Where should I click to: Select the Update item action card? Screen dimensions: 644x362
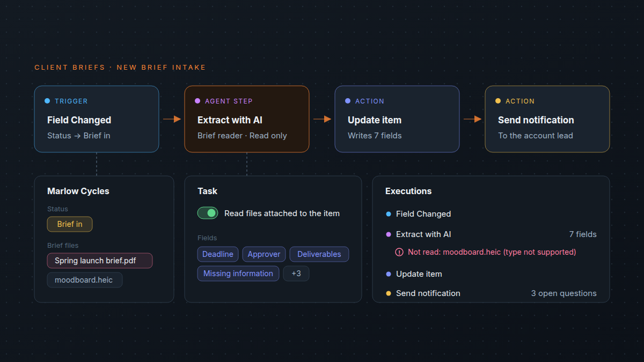397,119
